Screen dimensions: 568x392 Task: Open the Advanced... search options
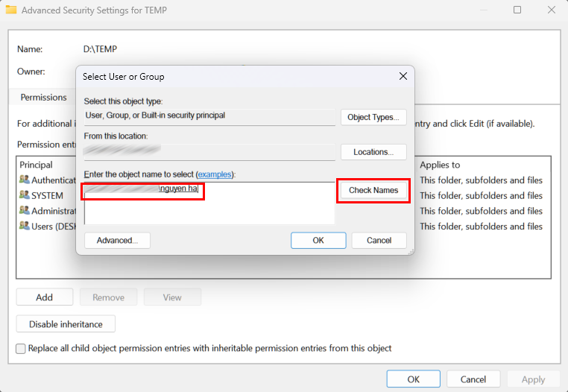pos(117,241)
